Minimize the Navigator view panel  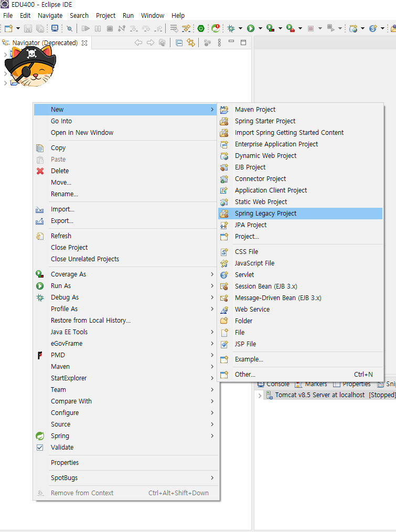[231, 41]
